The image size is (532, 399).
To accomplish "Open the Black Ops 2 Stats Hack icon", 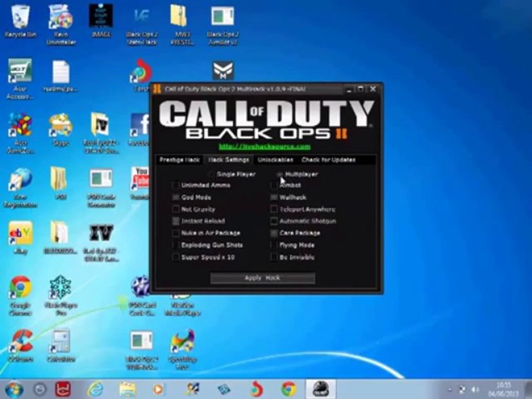I will coord(142,24).
